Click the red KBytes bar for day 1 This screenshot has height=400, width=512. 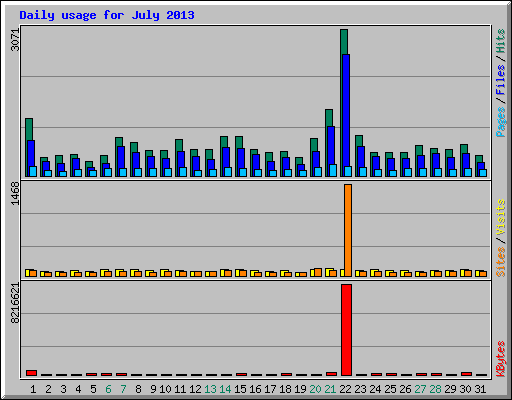[31, 373]
